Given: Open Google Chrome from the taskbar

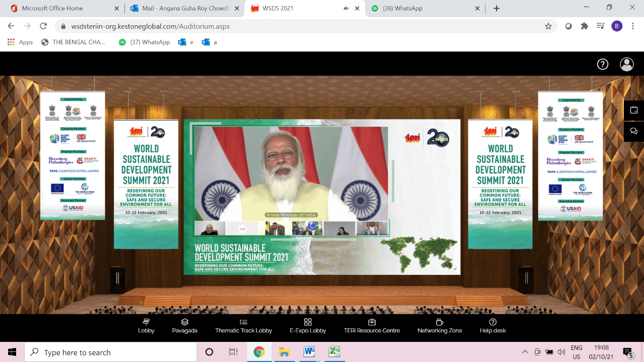Looking at the screenshot, I should click(x=259, y=352).
